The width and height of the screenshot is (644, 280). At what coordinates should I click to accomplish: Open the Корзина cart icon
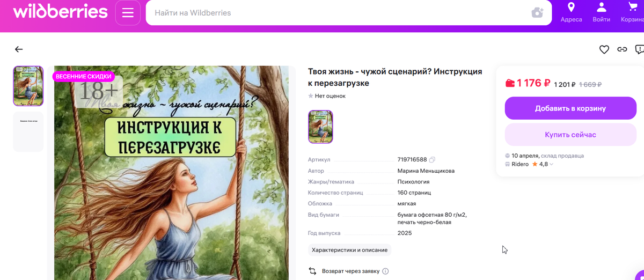(632, 8)
